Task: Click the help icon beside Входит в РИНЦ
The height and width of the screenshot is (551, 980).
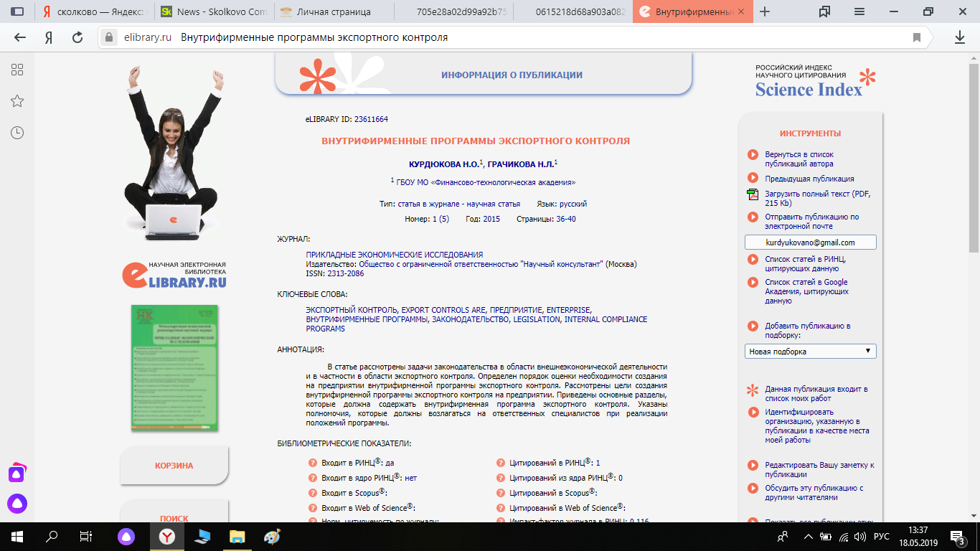Action: 312,463
